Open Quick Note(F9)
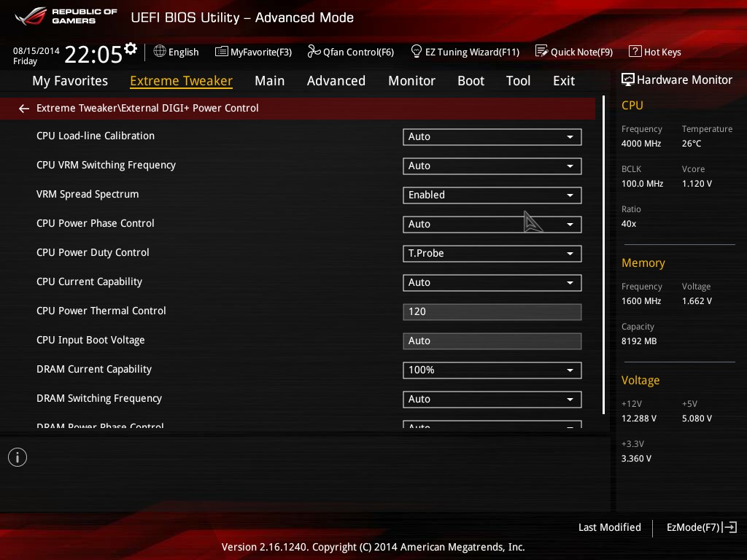 point(574,52)
